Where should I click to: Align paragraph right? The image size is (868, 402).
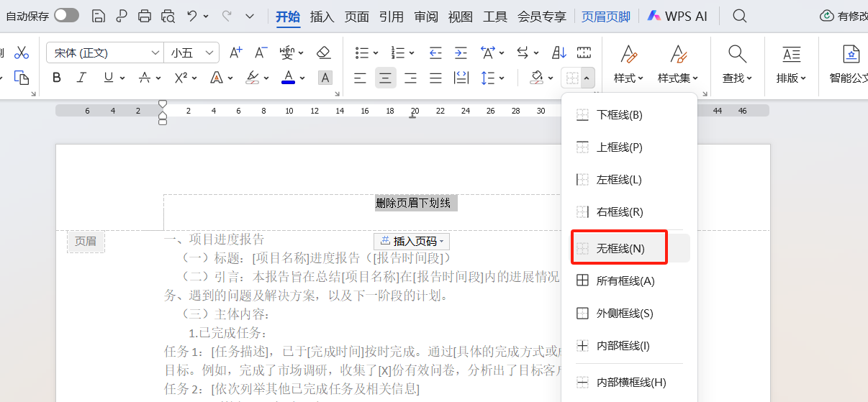coord(410,78)
